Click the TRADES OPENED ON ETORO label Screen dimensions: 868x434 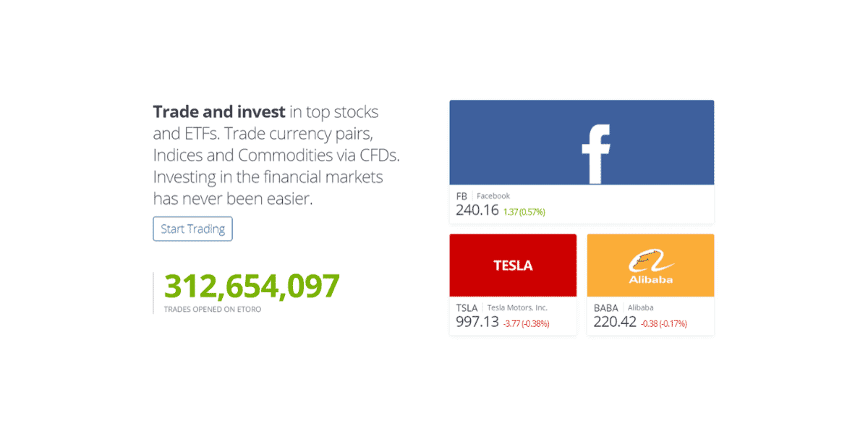212,308
